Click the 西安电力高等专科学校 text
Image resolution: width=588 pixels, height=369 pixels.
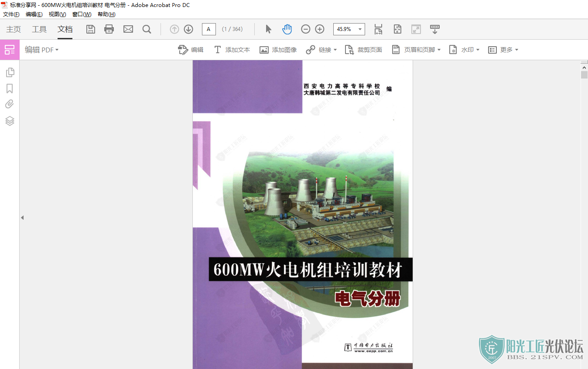[x=342, y=86]
